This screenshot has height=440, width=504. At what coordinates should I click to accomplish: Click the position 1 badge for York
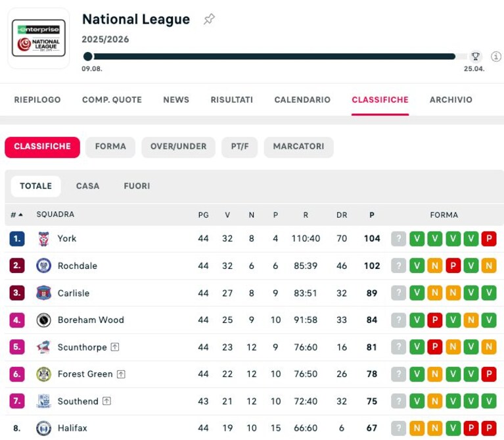tap(17, 239)
